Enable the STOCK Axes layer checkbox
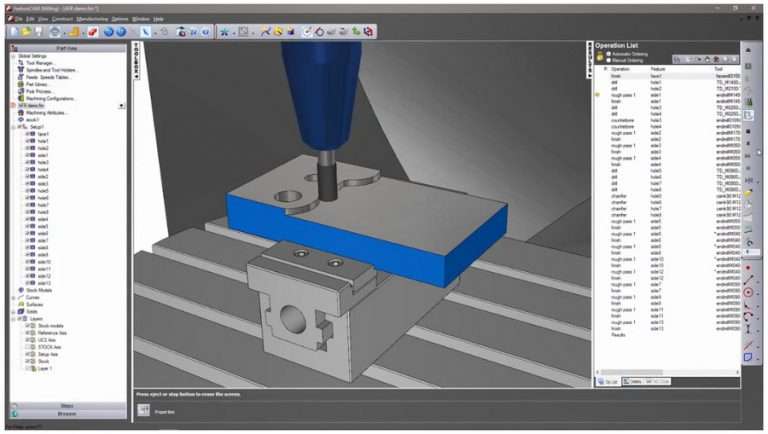The width and height of the screenshot is (768, 434). point(27,347)
